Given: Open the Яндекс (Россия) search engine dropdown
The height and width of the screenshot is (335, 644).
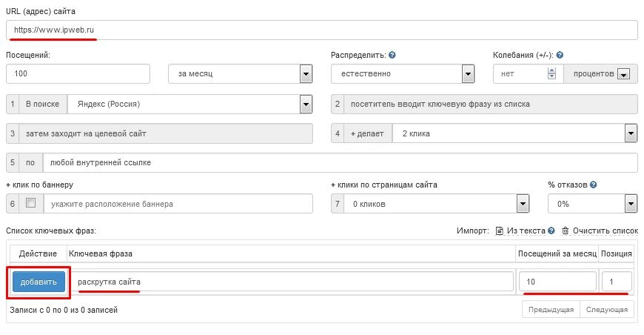Looking at the screenshot, I should point(305,105).
